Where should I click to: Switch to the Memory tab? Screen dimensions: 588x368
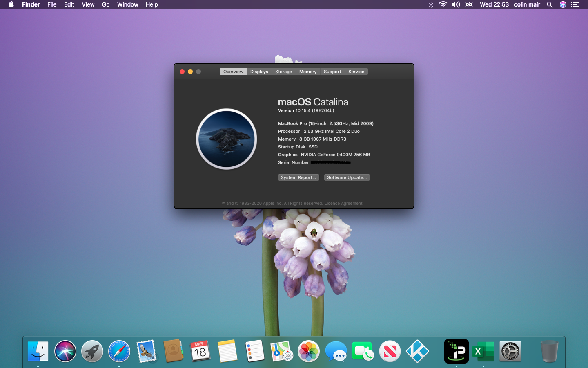pyautogui.click(x=308, y=72)
